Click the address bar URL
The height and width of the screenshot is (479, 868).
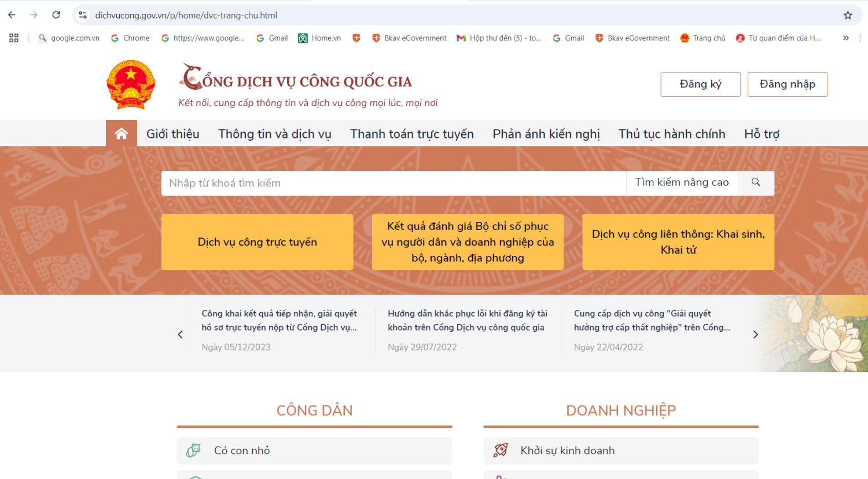[186, 15]
